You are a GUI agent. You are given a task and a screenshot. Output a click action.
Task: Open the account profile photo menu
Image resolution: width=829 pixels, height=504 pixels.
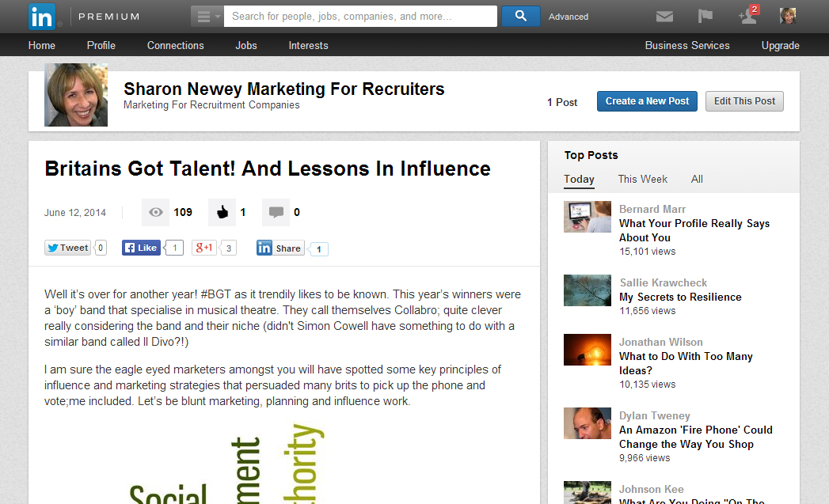[x=788, y=16]
